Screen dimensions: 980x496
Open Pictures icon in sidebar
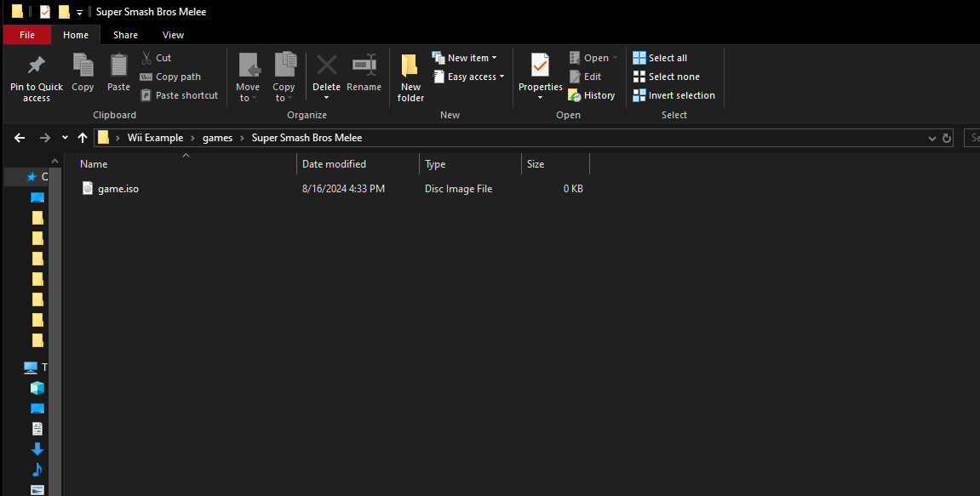point(37,490)
